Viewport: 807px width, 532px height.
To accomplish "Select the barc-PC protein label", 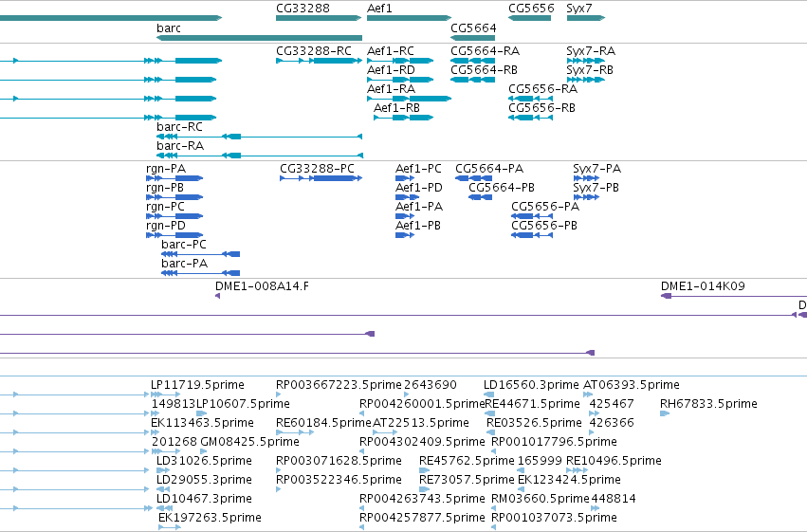I will pyautogui.click(x=184, y=245).
